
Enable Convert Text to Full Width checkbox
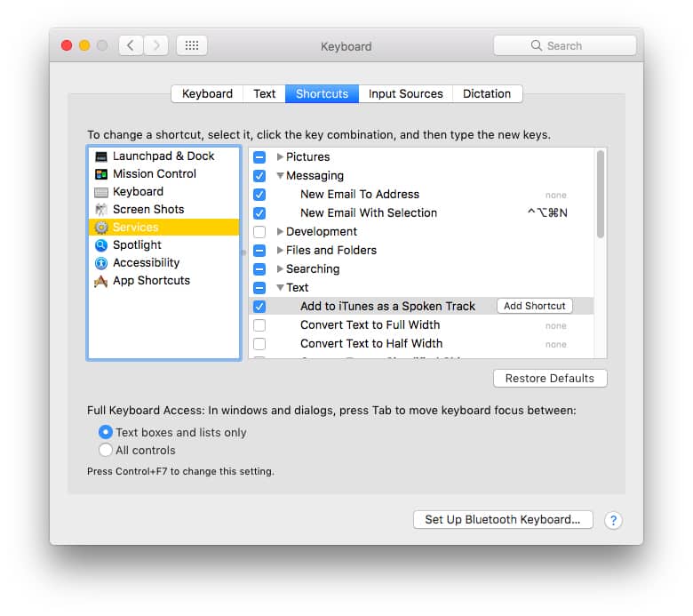pos(259,325)
